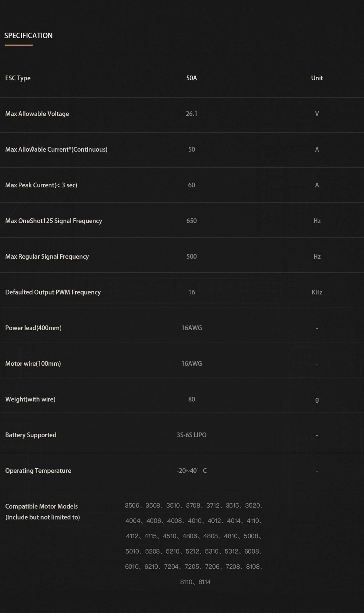Screen dimensions: 364x613
Task: Click the SPECIFICATION heading
Action: 28,36
